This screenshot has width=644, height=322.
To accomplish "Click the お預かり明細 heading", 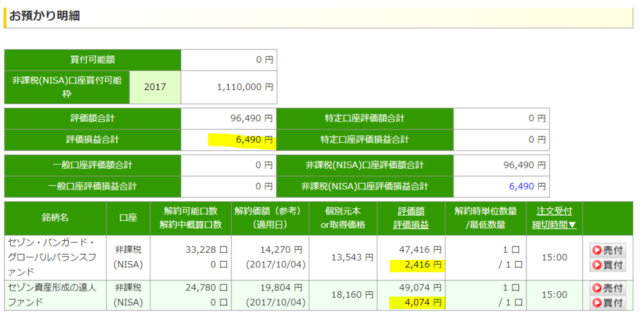I will [x=44, y=16].
